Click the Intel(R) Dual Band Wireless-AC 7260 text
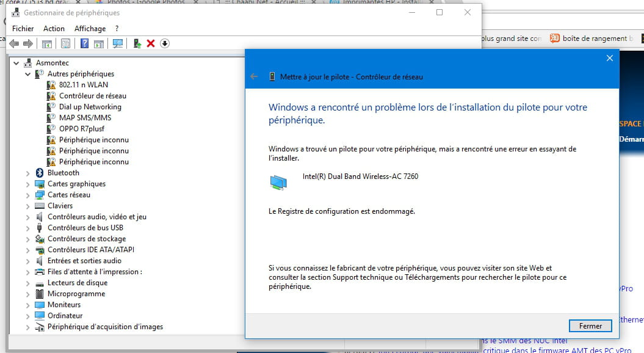 pyautogui.click(x=360, y=176)
